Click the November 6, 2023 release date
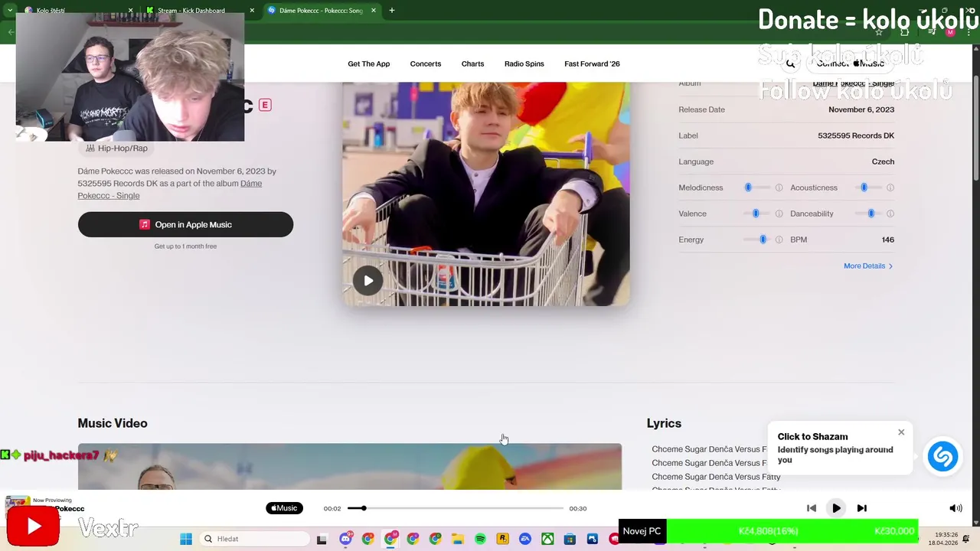This screenshot has height=551, width=980. pyautogui.click(x=861, y=109)
